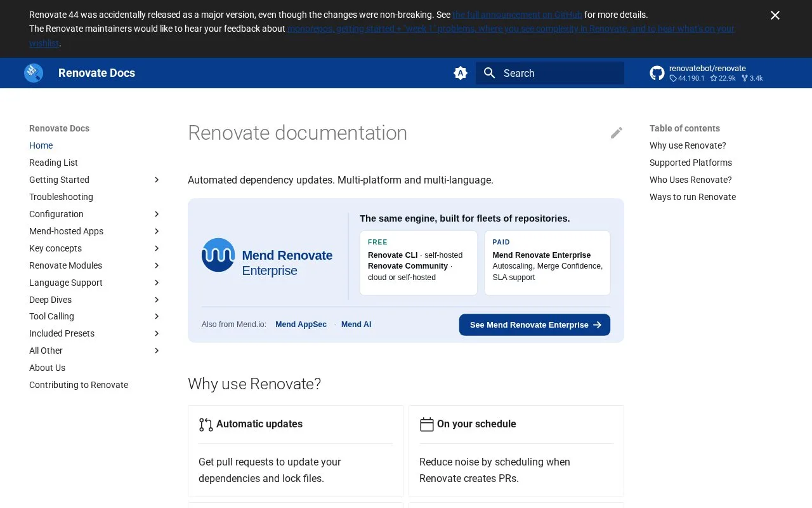Click the Renovate documentation heading
Screen dimensions: 812x508
(298, 133)
